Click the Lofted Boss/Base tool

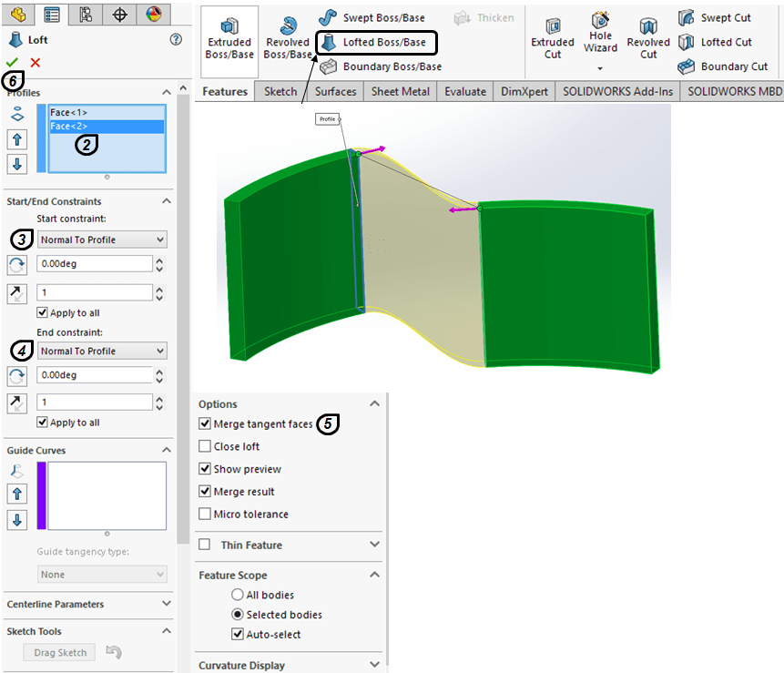coord(375,42)
